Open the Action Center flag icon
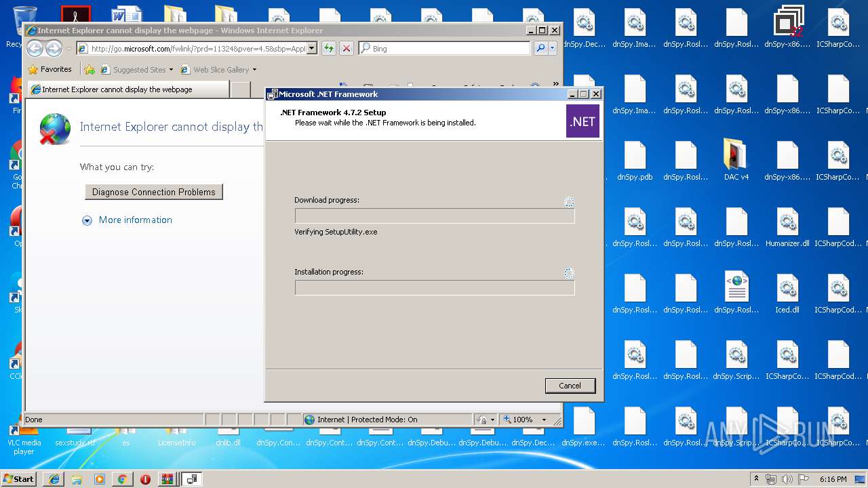Image resolution: width=868 pixels, height=488 pixels. (x=803, y=479)
